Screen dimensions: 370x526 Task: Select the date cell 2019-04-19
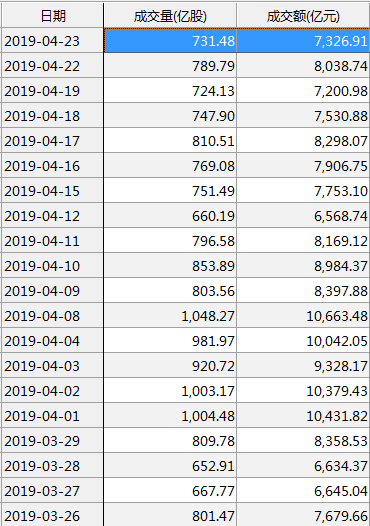click(52, 91)
